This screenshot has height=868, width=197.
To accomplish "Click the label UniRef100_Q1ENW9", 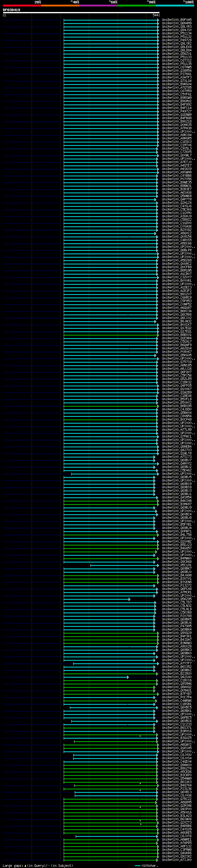I will 177,115.
